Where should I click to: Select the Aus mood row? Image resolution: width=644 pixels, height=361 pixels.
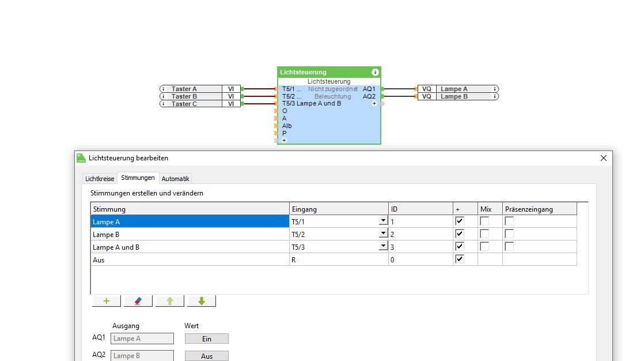pyautogui.click(x=190, y=260)
